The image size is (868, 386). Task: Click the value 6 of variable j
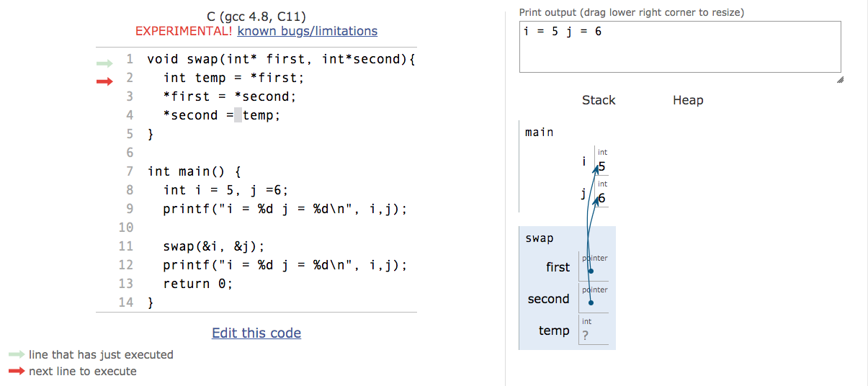(x=601, y=199)
